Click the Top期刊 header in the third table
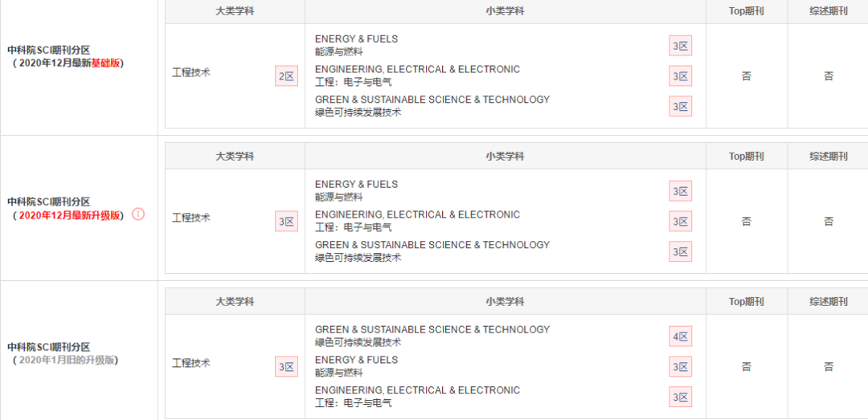The image size is (868, 420). point(746,302)
